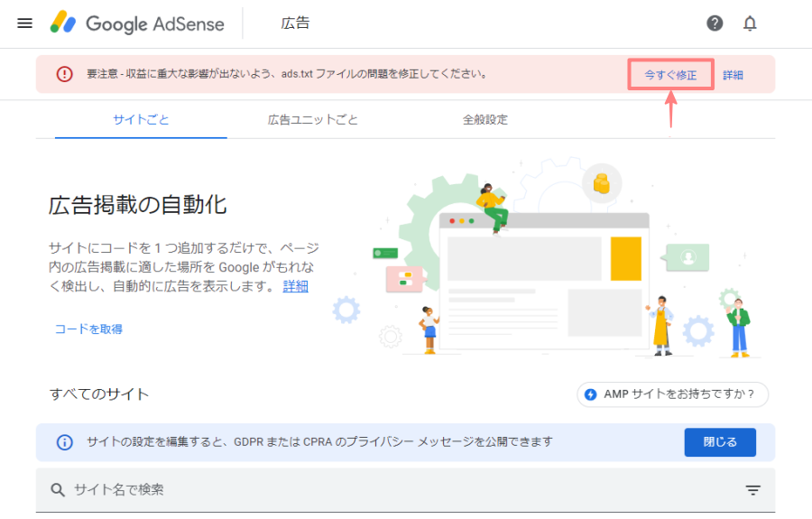Click the Google AdSense logo
This screenshot has width=812, height=519.
pos(137,23)
